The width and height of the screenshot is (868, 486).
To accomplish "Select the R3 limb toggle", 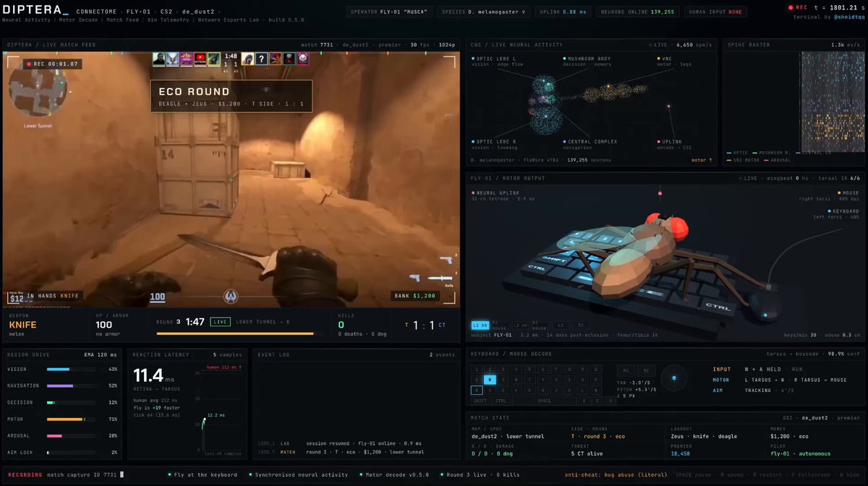I will 580,326.
